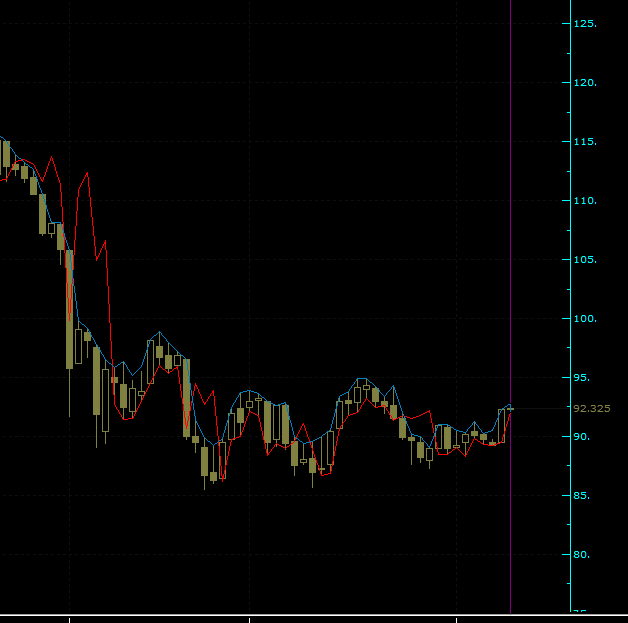Click the 110. price axis label
Image resolution: width=628 pixels, height=623 pixels.
coord(585,201)
